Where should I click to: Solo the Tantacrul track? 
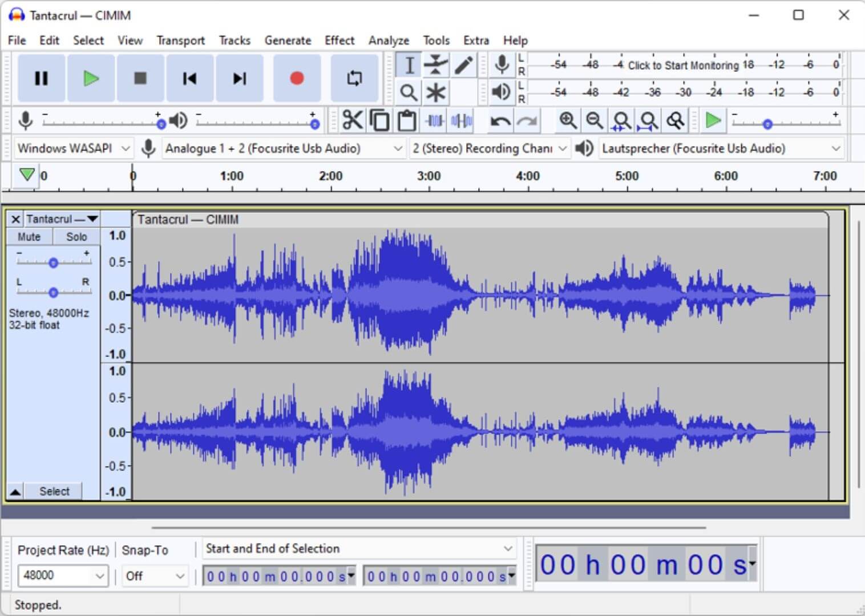[x=76, y=236]
